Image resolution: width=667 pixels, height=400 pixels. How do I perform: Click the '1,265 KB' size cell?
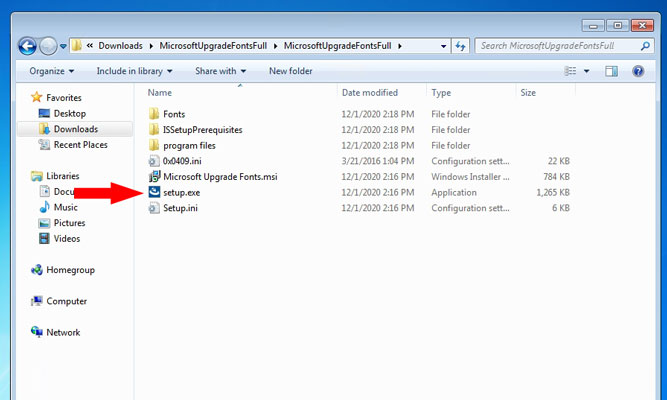[x=553, y=192]
